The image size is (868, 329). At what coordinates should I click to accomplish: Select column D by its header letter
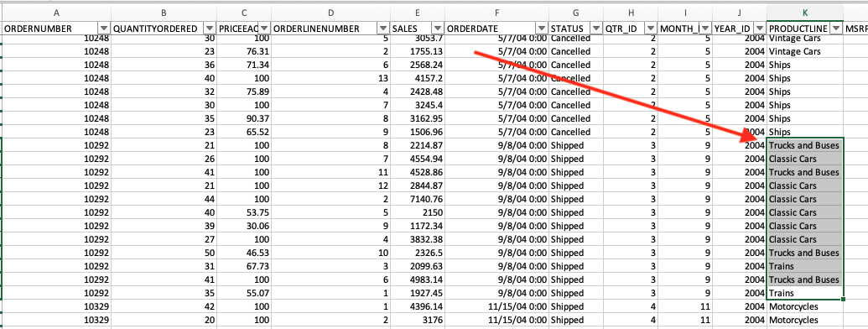(x=330, y=13)
